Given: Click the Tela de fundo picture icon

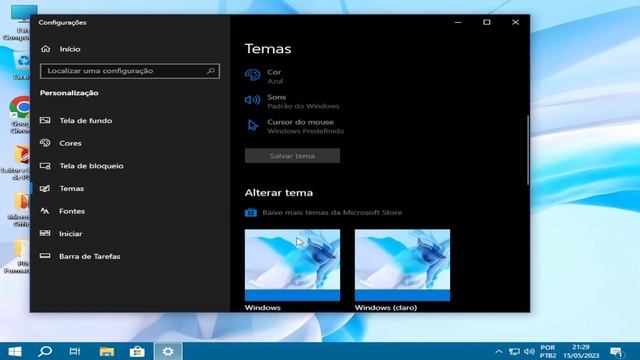Looking at the screenshot, I should coord(45,120).
